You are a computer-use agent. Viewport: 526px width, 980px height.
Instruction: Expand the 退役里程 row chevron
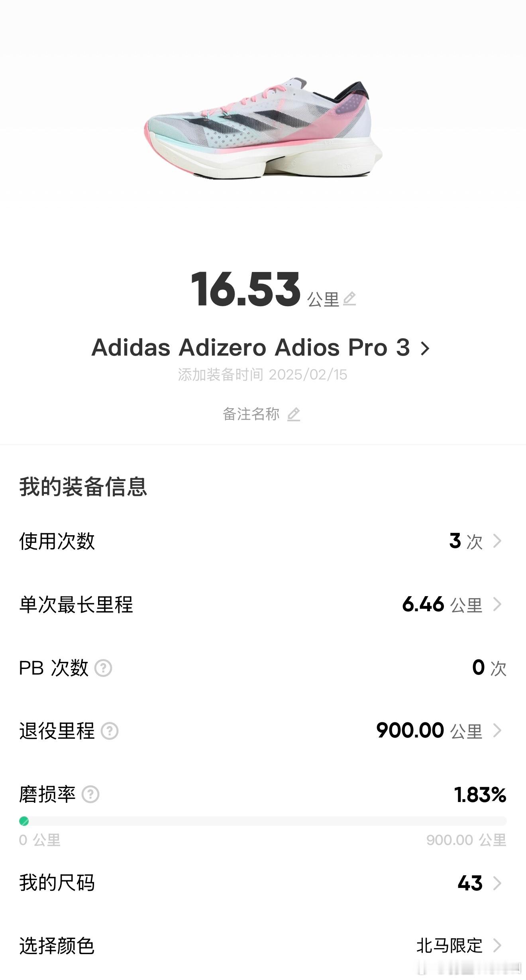tap(497, 730)
